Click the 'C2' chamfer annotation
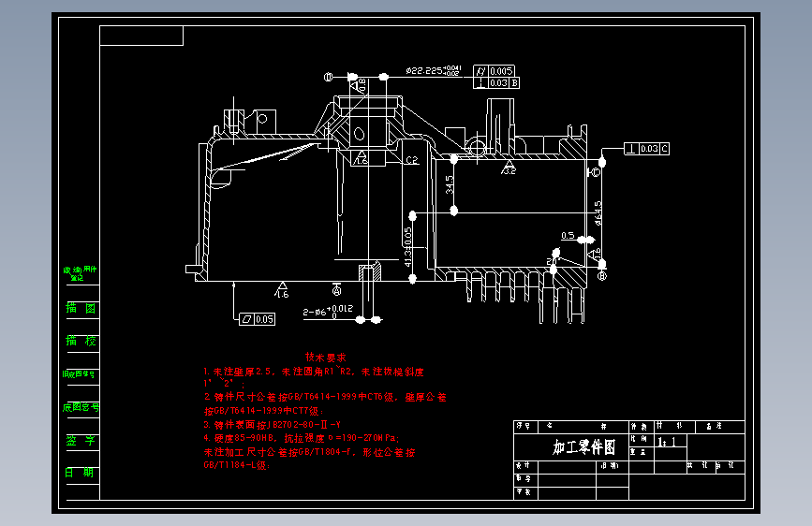The height and width of the screenshot is (526, 812). pyautogui.click(x=412, y=160)
